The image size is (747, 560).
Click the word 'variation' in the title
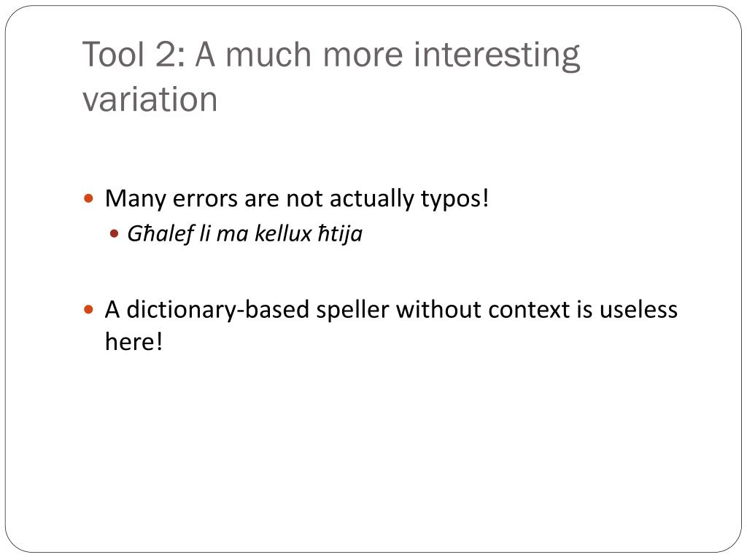pos(150,99)
